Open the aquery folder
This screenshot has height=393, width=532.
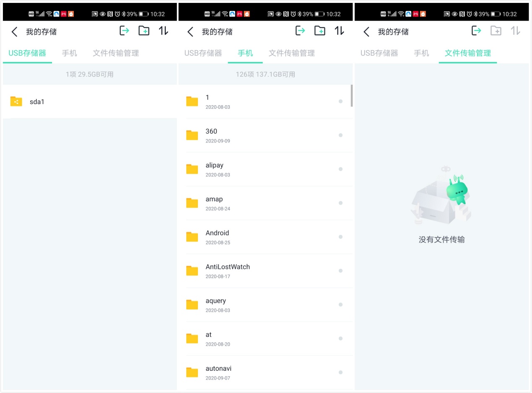point(252,305)
